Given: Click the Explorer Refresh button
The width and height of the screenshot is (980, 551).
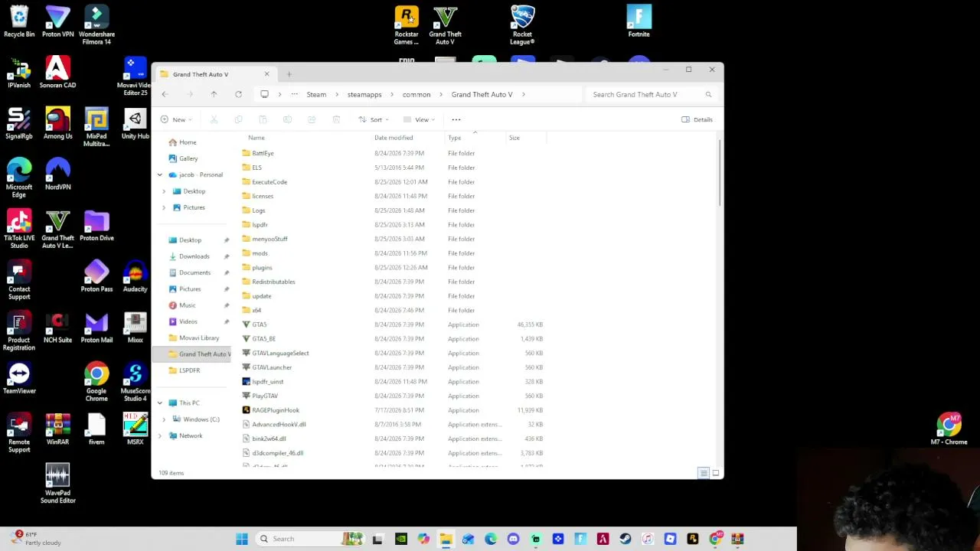Looking at the screenshot, I should (238, 94).
